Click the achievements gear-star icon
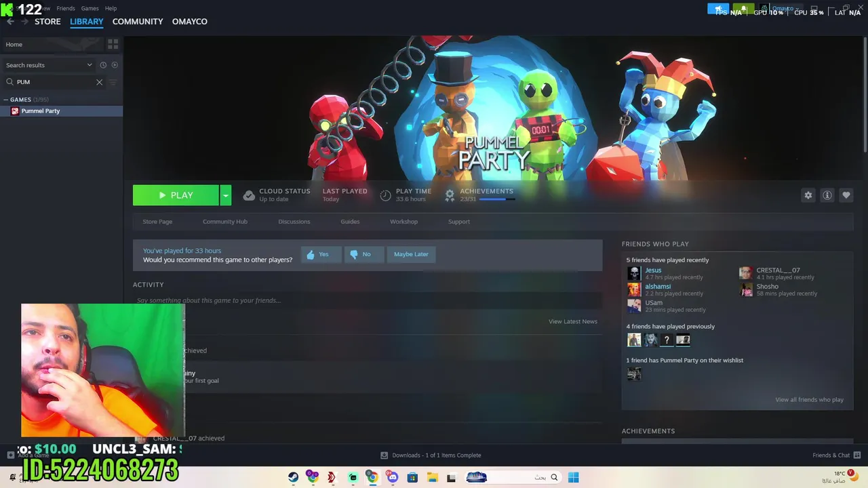 click(x=450, y=195)
